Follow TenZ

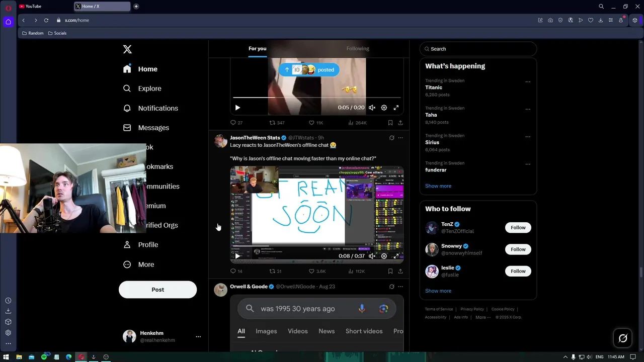[518, 228]
